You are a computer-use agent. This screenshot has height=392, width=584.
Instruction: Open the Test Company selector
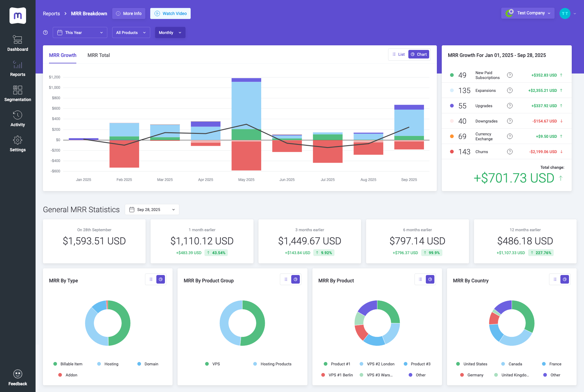(528, 13)
